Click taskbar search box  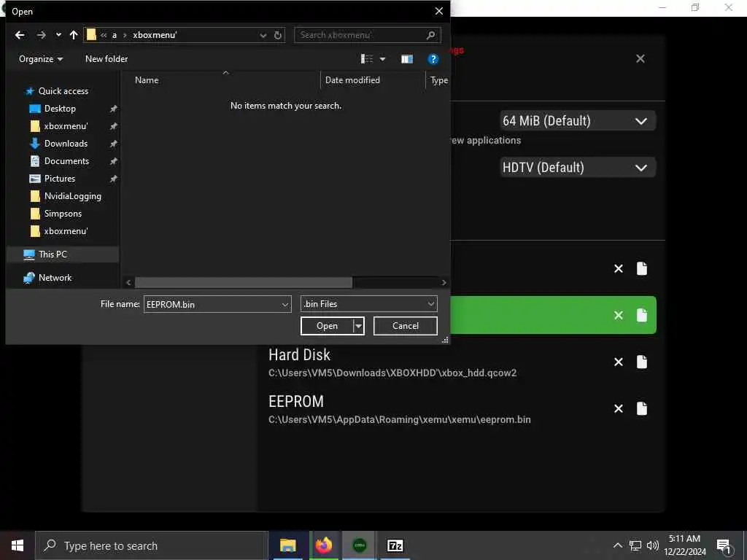coord(152,545)
